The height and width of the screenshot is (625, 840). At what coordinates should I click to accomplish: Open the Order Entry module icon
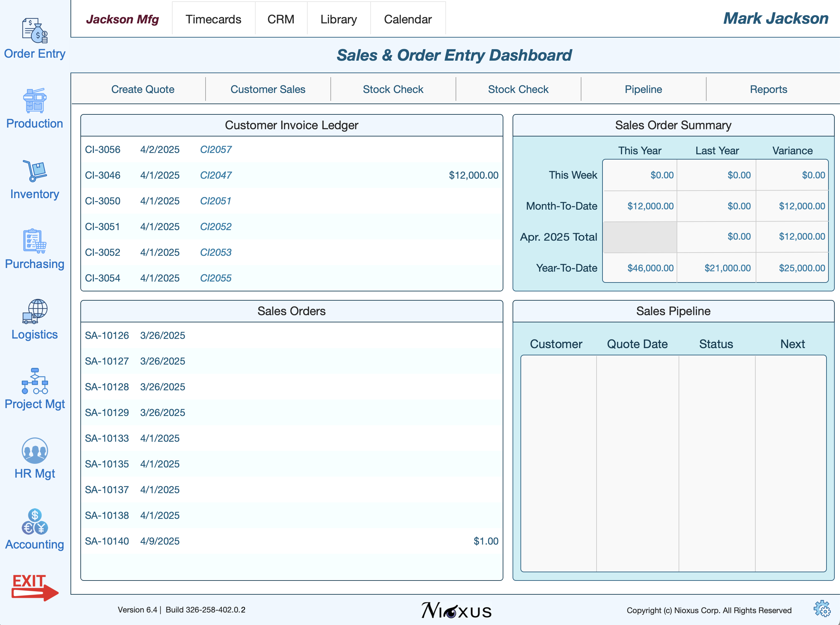click(x=34, y=31)
